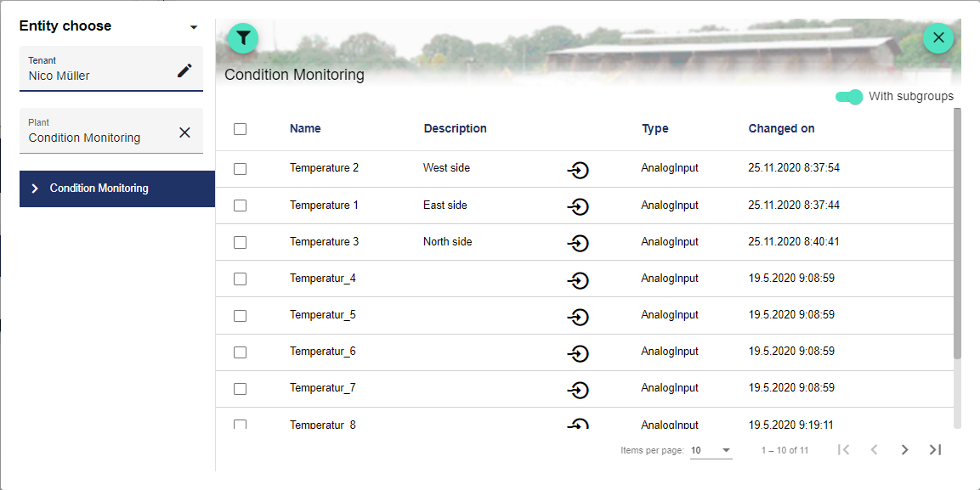Edit the Tenant Nico Müller field
Image resolution: width=980 pixels, height=490 pixels.
(184, 70)
